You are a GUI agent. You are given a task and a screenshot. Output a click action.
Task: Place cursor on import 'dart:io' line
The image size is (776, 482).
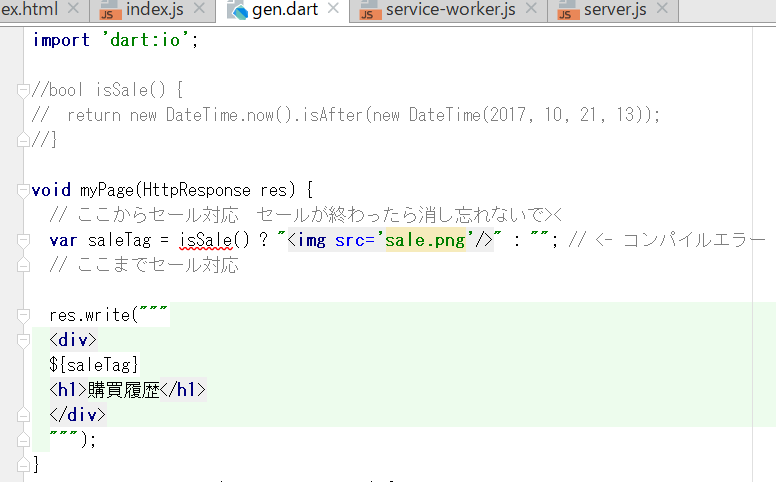(115, 40)
